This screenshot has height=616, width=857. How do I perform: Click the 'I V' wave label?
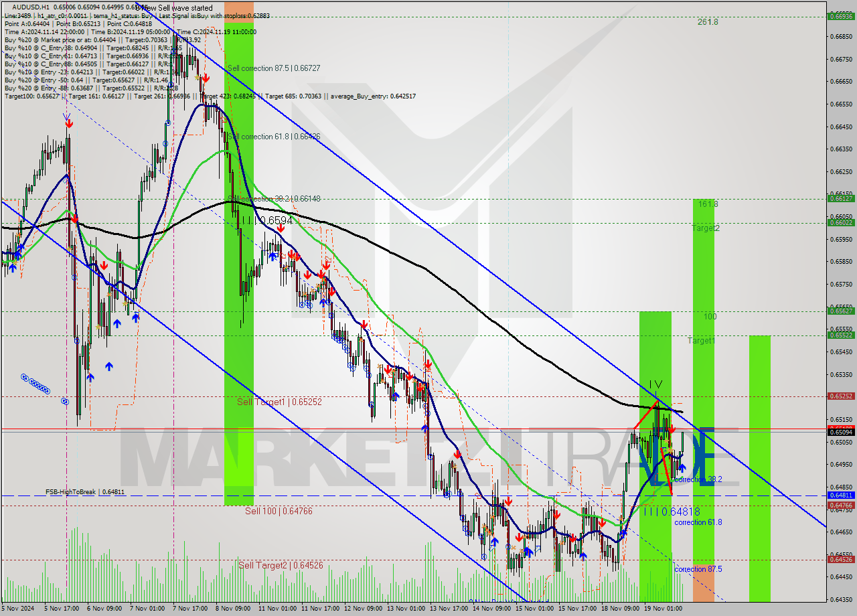coord(655,384)
